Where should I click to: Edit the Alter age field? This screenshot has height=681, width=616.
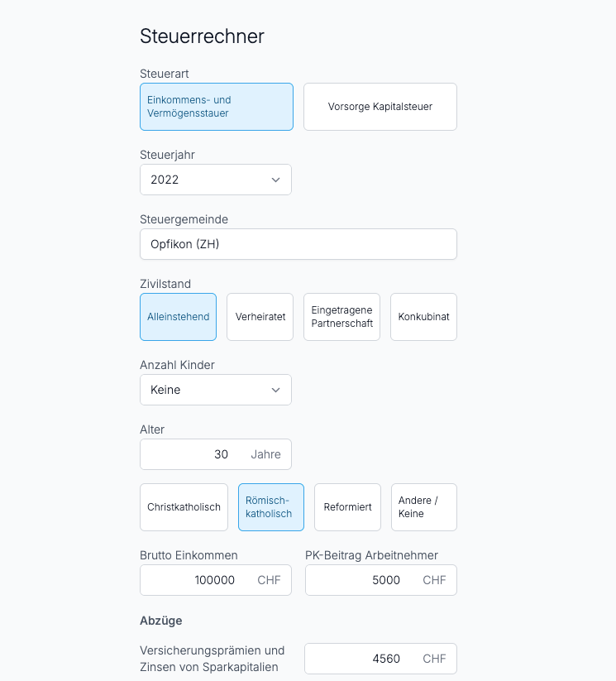point(216,454)
